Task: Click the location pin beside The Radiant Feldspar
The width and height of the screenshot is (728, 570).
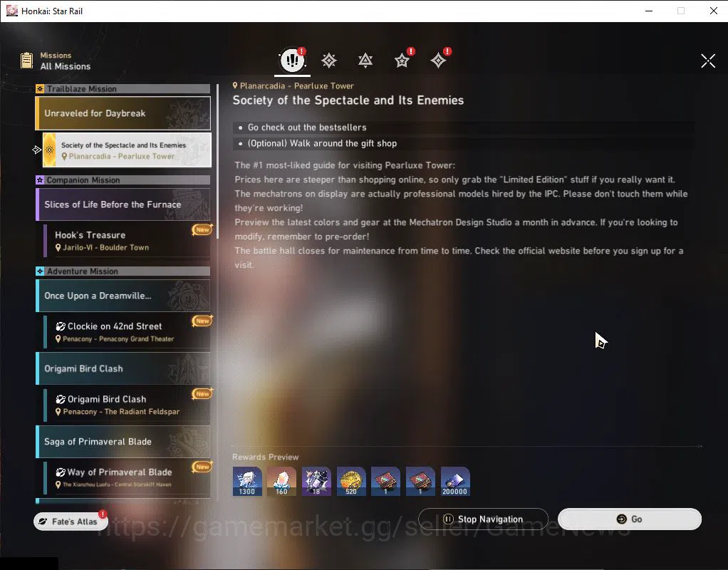Action: click(x=58, y=412)
